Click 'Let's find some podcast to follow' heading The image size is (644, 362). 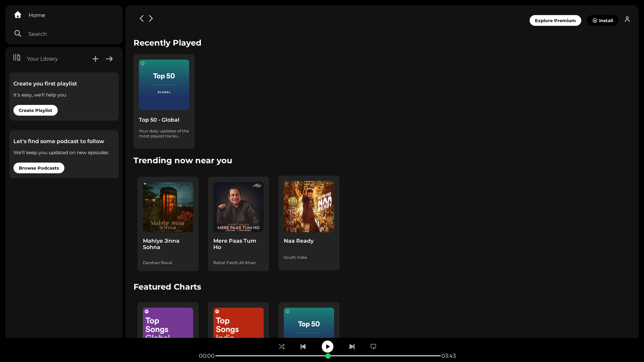59,141
